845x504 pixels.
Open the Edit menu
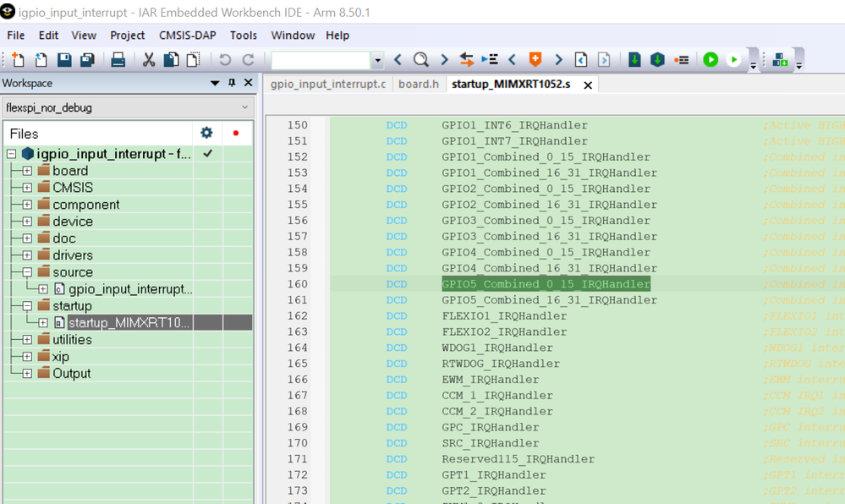click(x=48, y=35)
